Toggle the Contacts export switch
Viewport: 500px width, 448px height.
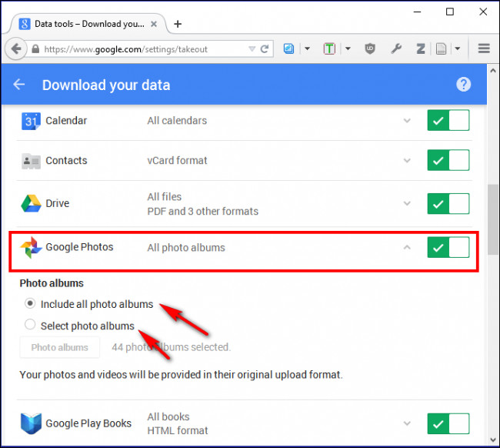pyautogui.click(x=448, y=161)
